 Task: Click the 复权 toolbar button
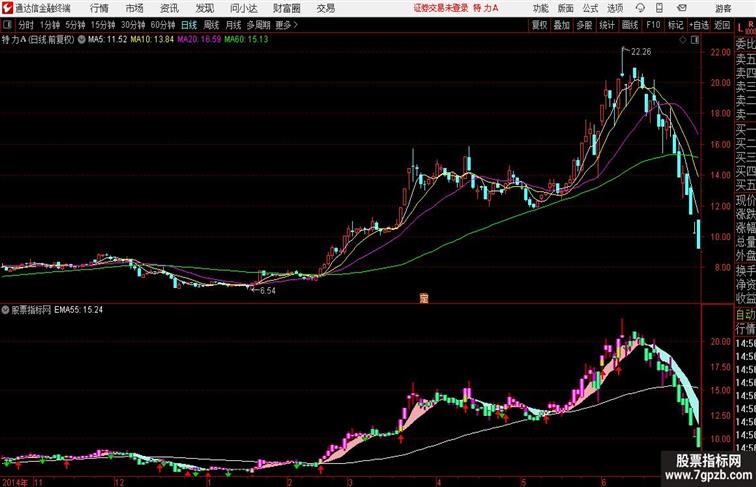540,25
